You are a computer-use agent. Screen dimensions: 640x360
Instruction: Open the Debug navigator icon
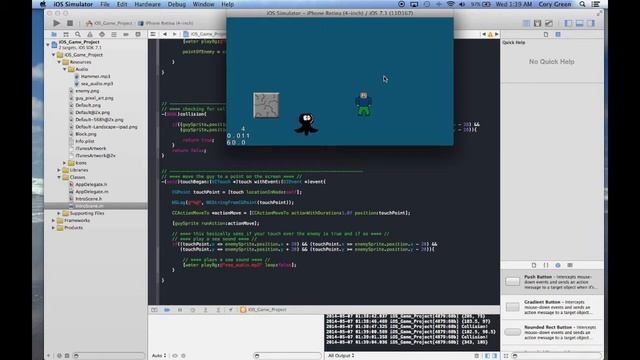[114, 34]
